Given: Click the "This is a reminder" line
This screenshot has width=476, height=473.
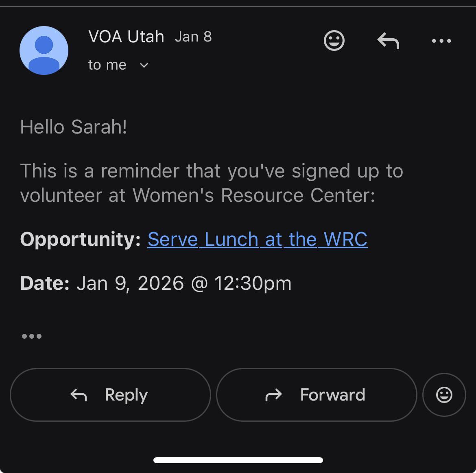Looking at the screenshot, I should pos(212,171).
